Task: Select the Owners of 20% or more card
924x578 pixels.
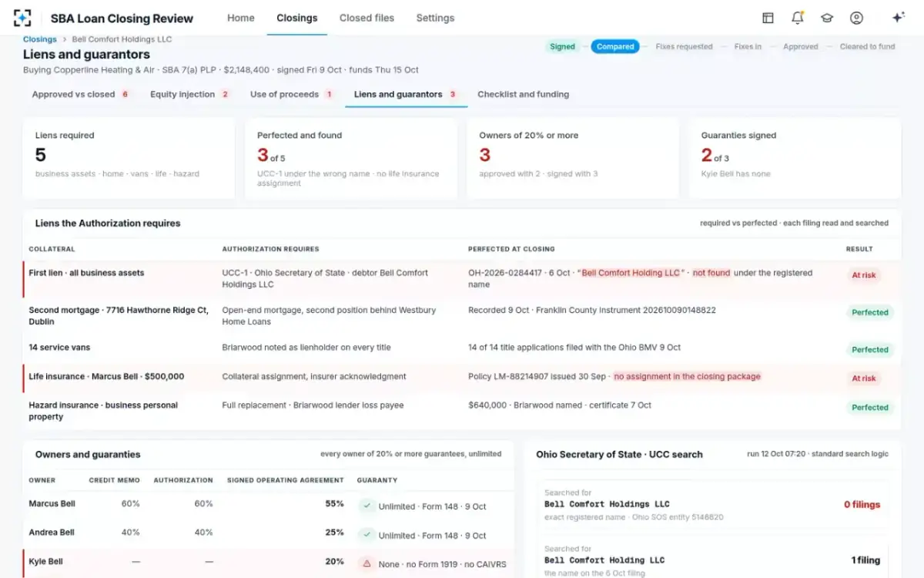Action: [573, 158]
